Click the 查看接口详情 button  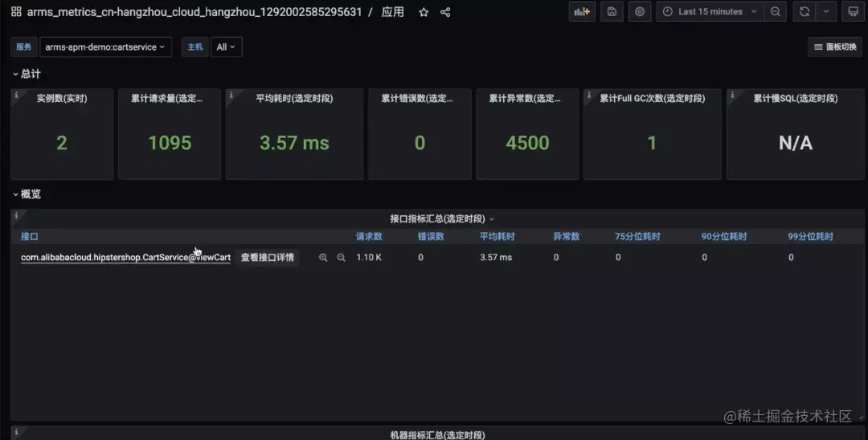267,258
